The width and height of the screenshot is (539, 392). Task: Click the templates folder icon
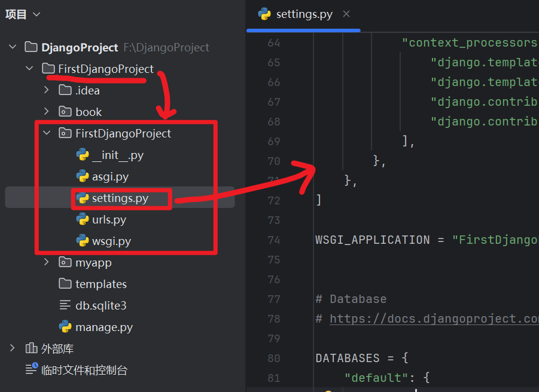[x=65, y=283]
